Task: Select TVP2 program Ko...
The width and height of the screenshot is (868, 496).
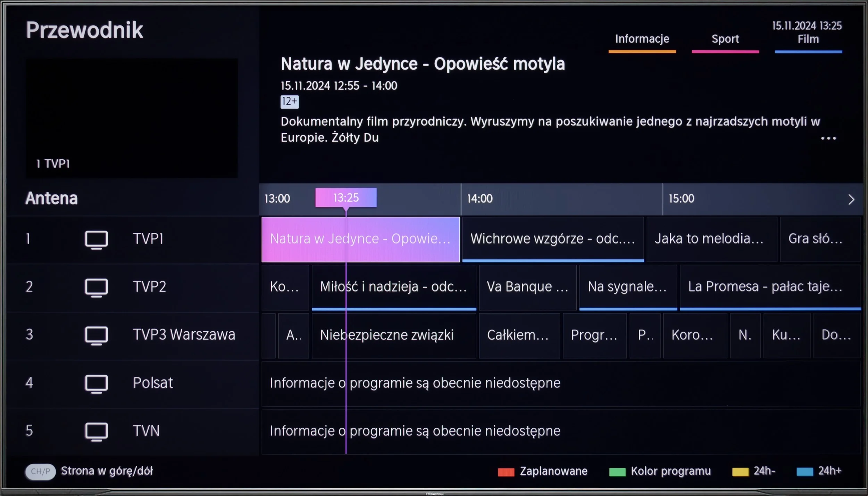Action: [x=285, y=287]
